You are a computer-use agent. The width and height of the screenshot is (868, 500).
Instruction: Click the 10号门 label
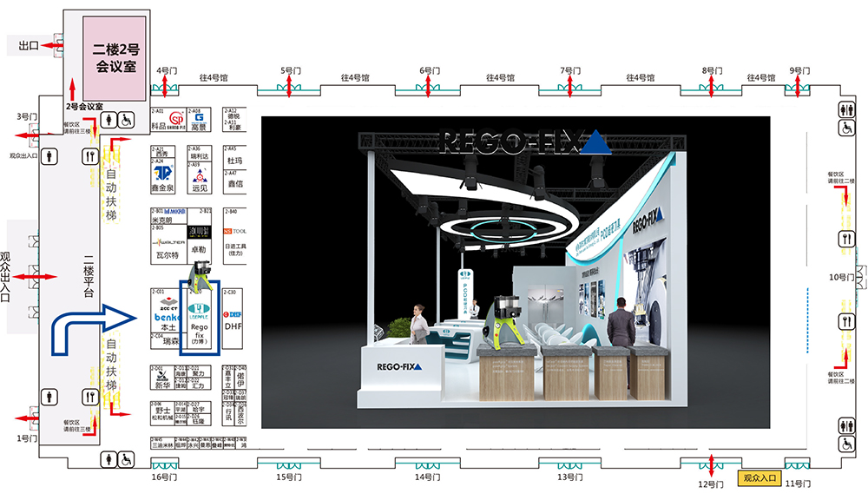[x=842, y=278]
